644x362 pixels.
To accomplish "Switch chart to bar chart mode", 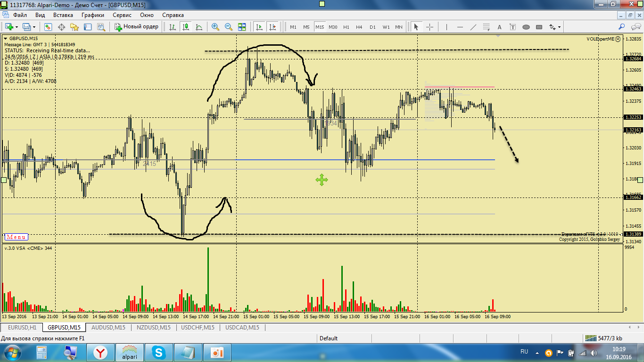I will [173, 27].
